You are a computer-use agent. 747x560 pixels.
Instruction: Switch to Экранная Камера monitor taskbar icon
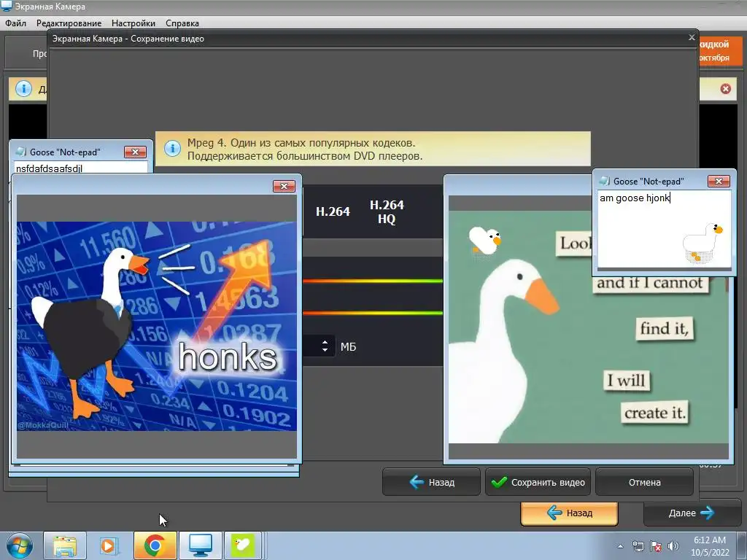[200, 545]
